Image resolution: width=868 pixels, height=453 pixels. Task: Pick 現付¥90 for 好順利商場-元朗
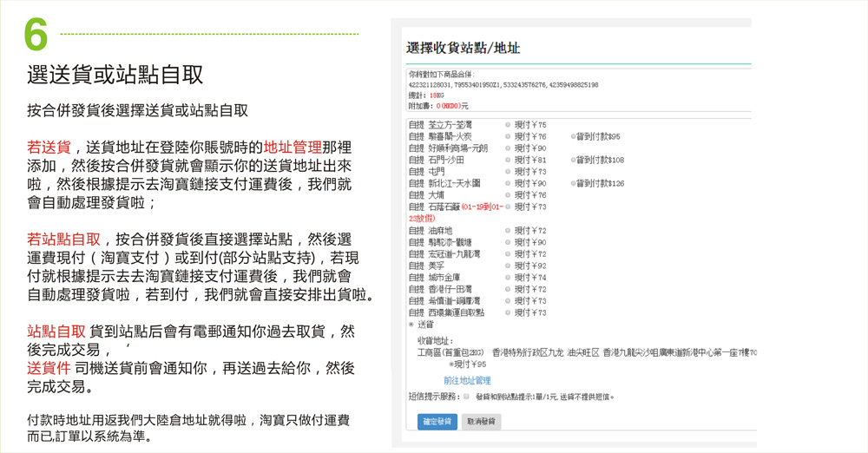pyautogui.click(x=508, y=148)
